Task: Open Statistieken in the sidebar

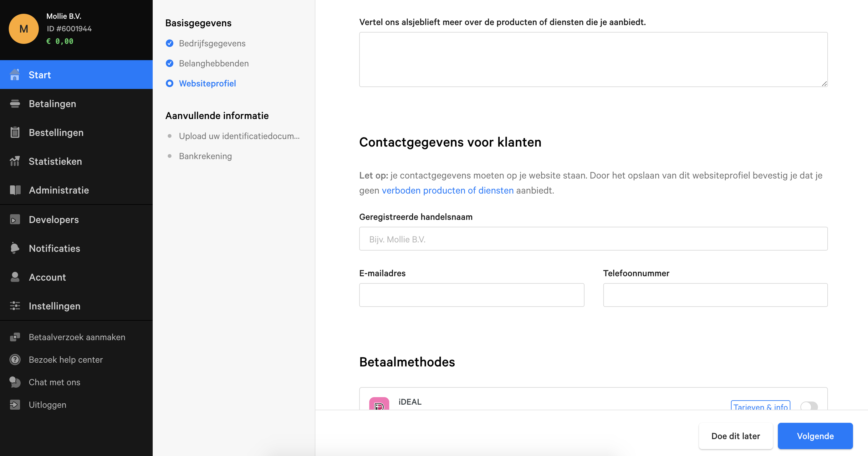Action: point(76,161)
